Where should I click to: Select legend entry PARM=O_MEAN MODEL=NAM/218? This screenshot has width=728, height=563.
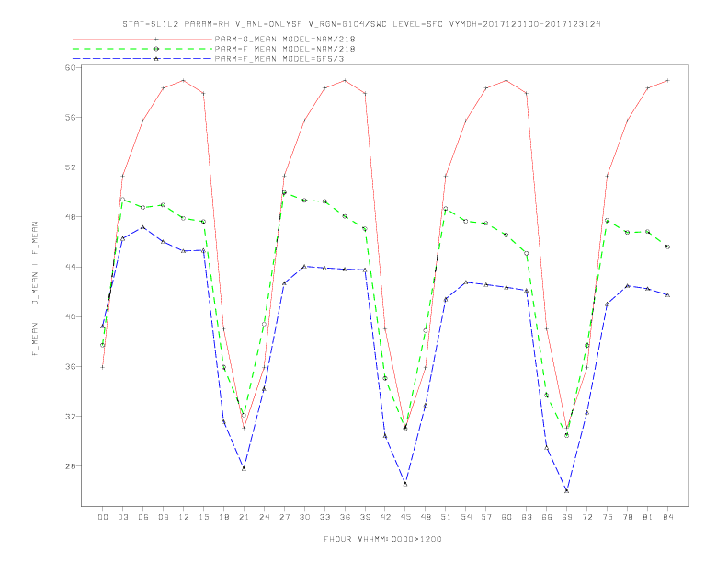[285, 39]
